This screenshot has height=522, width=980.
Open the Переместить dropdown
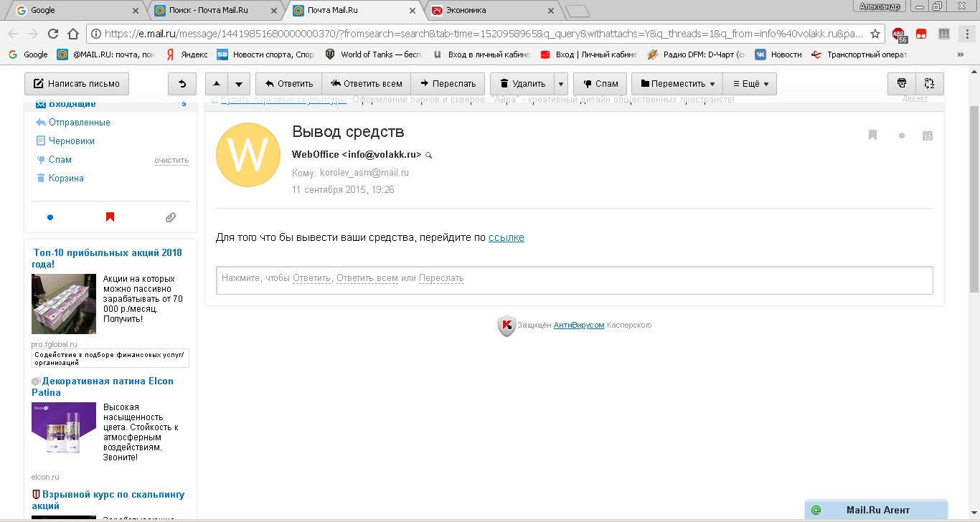point(677,84)
